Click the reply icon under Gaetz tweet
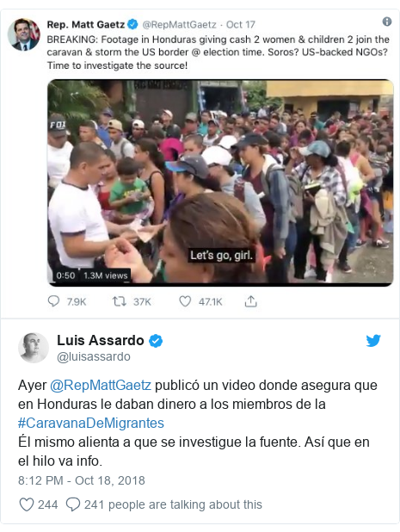Viewport: 400px width, 532px height. coord(53,301)
